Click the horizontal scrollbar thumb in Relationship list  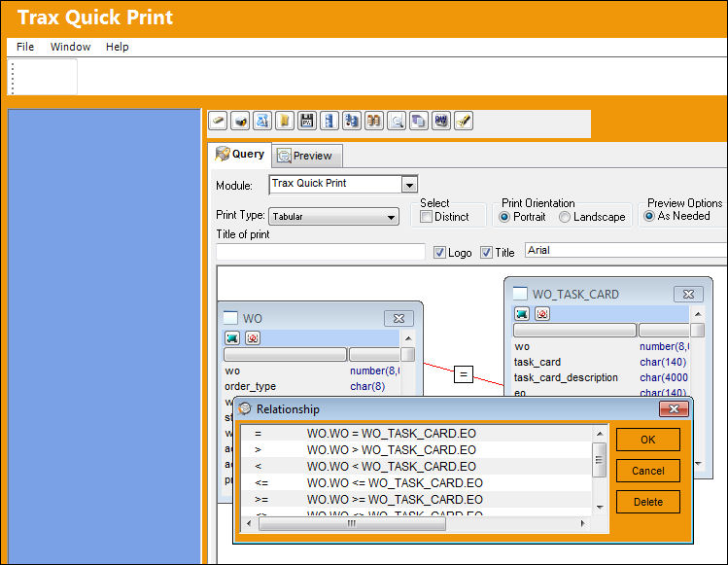[352, 523]
